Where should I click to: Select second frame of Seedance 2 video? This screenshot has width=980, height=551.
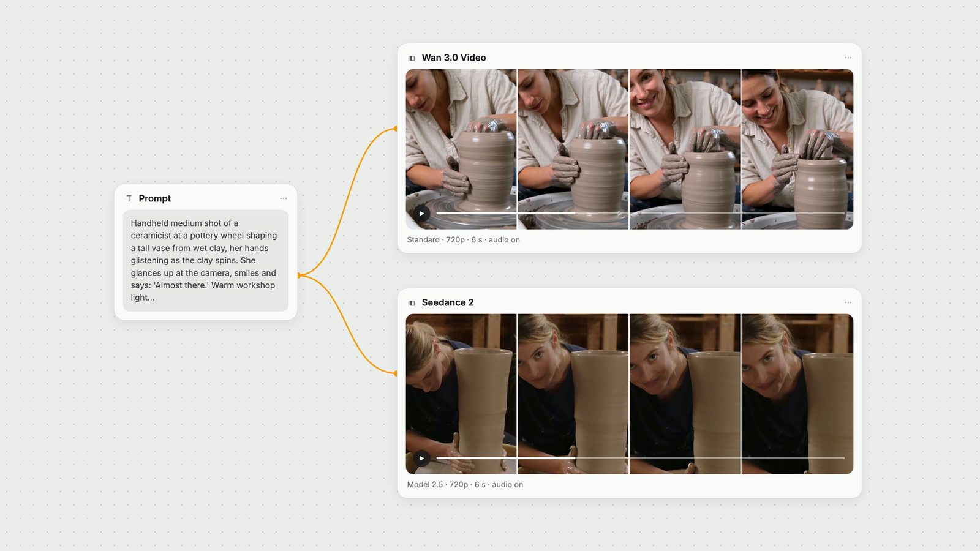point(573,394)
